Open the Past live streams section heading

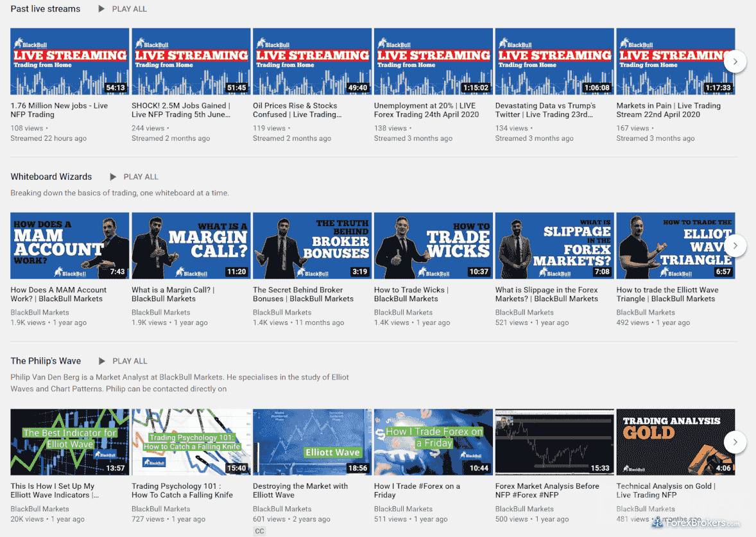click(46, 9)
